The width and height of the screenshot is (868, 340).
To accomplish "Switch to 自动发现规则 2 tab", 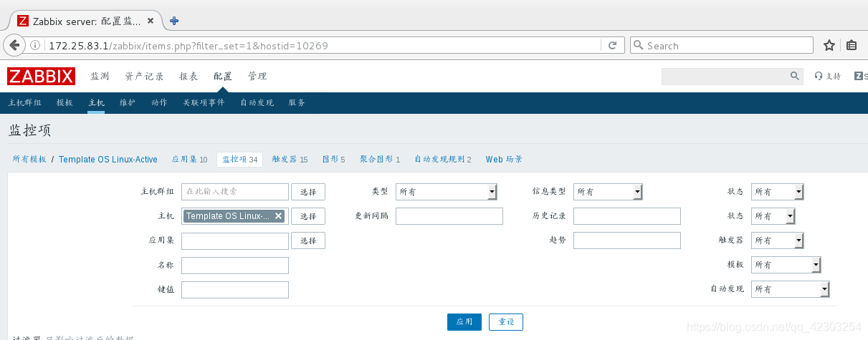I will [x=443, y=159].
